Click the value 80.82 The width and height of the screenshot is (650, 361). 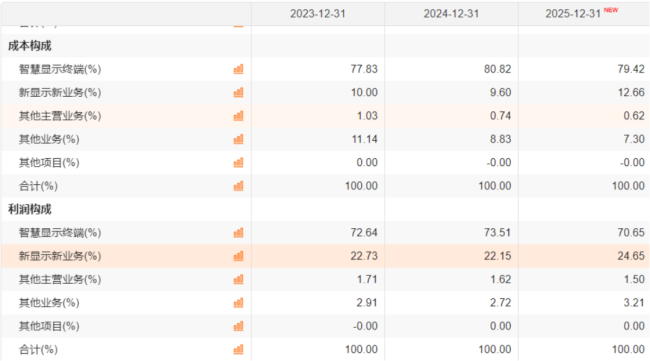497,69
